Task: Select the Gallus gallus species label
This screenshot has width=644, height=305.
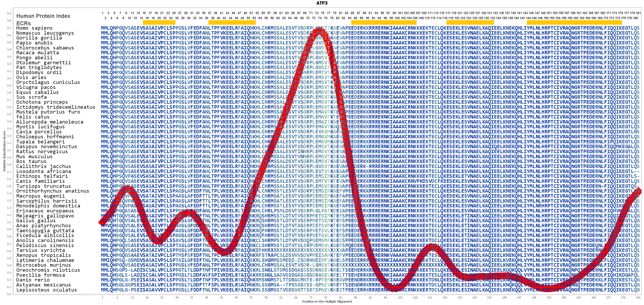Action: (x=36, y=220)
